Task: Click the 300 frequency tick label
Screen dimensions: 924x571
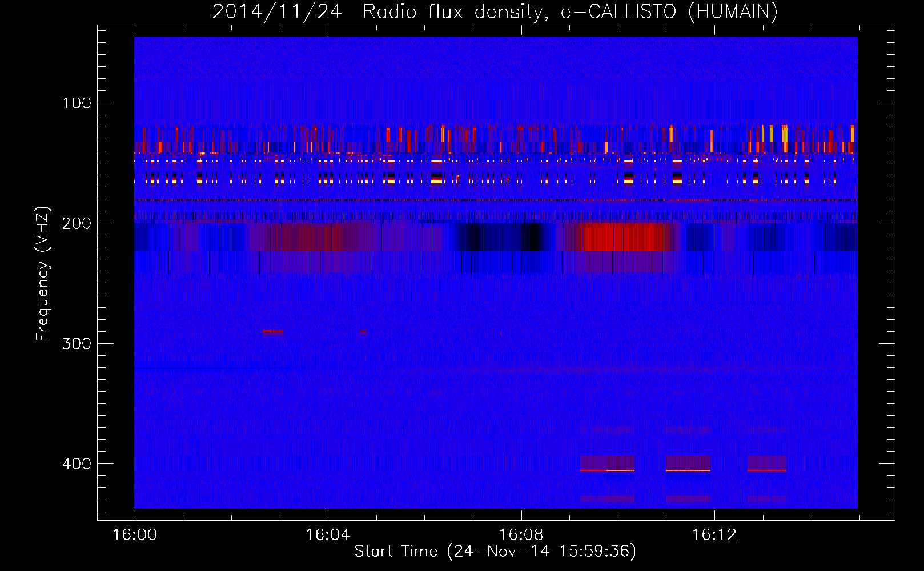Action: (x=77, y=343)
